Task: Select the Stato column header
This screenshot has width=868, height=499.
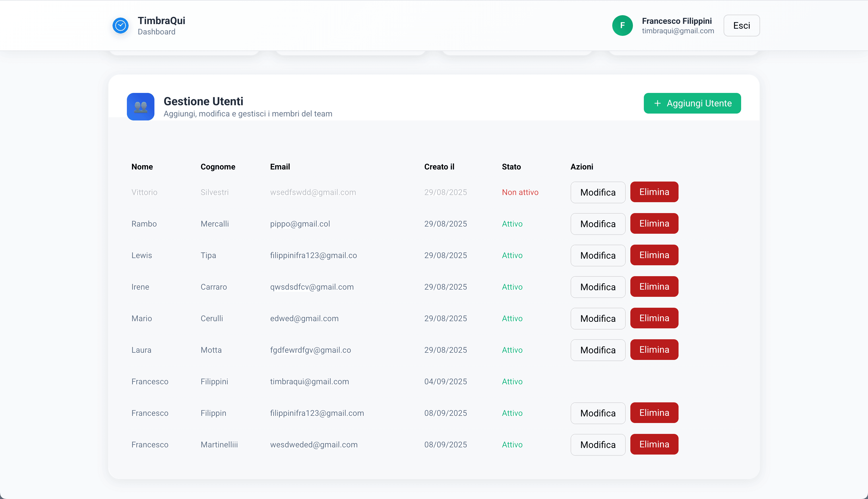Action: point(511,167)
